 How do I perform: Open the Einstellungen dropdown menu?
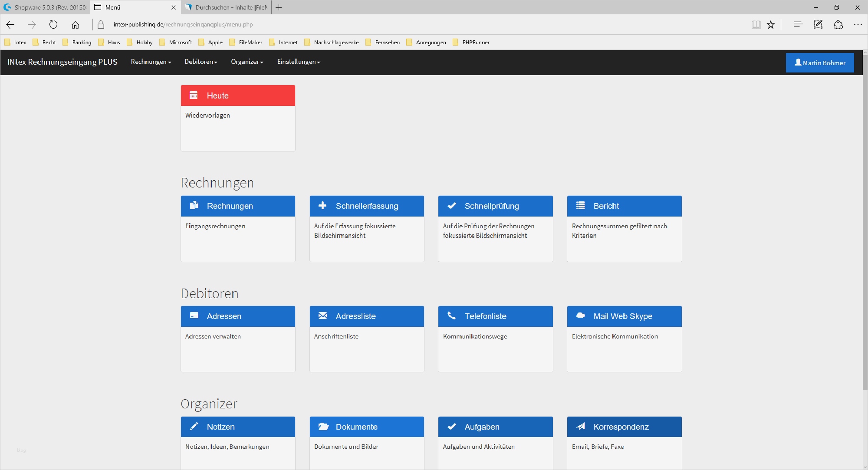click(x=299, y=62)
